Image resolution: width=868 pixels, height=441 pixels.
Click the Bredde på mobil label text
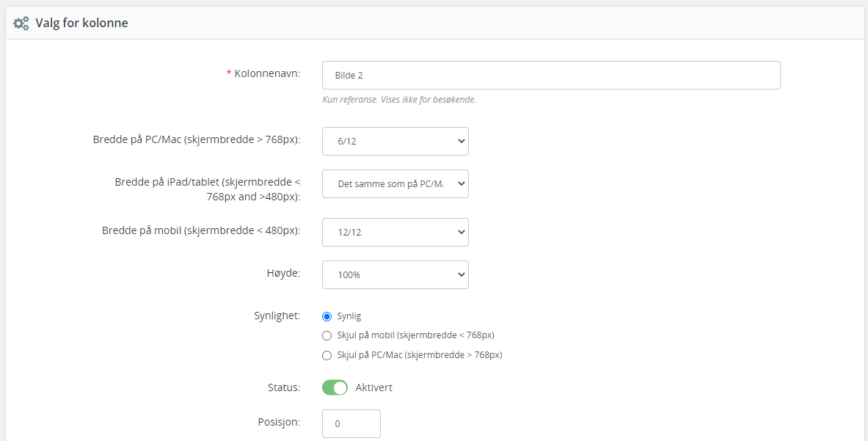tap(201, 230)
